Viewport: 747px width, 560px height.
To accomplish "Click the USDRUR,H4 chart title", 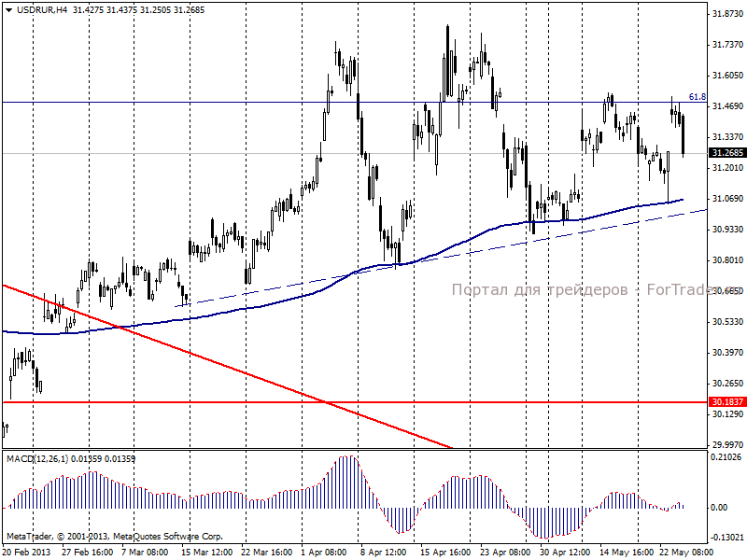I will [x=42, y=10].
